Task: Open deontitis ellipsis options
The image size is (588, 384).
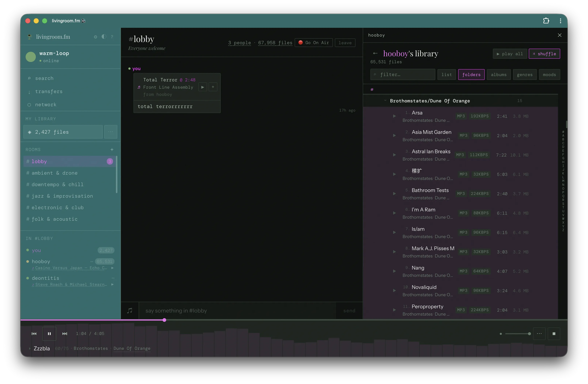Action: click(113, 278)
